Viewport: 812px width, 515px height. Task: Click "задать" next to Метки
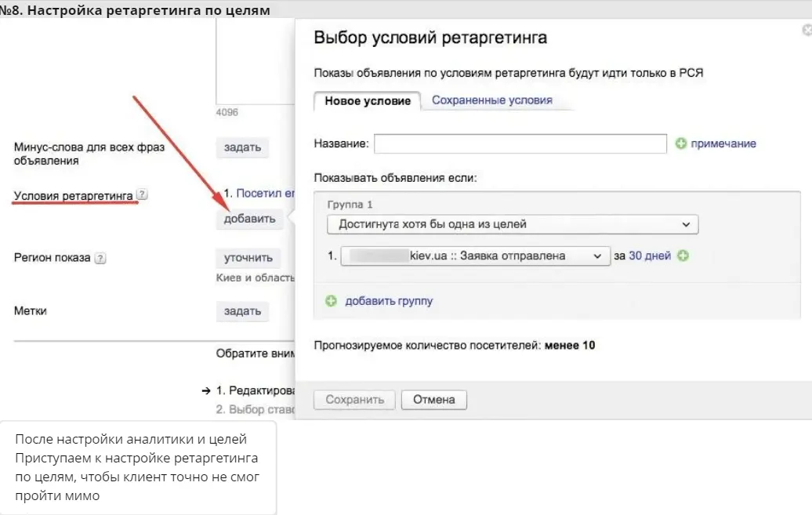(242, 311)
